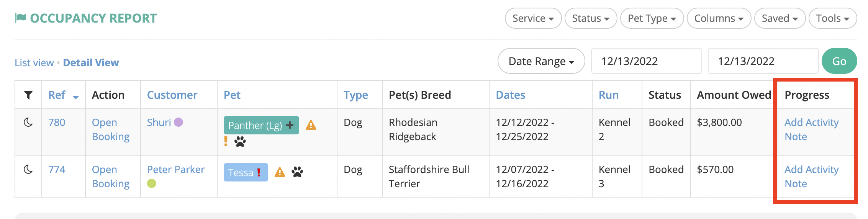Click the paw print icon under Panther
The image size is (868, 219).
pyautogui.click(x=240, y=142)
